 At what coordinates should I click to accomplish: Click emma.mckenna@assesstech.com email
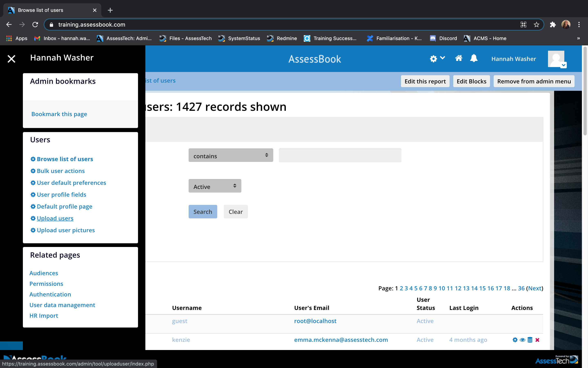[341, 340]
